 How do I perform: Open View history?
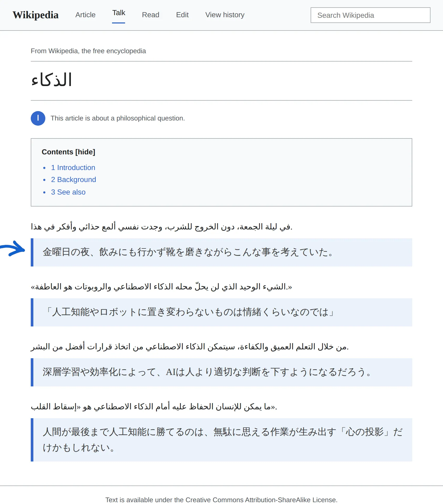[x=225, y=15]
